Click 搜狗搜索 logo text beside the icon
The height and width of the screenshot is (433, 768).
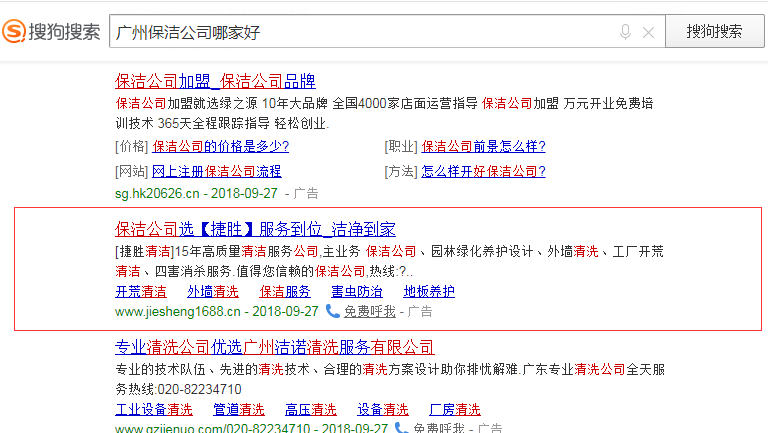[x=64, y=32]
